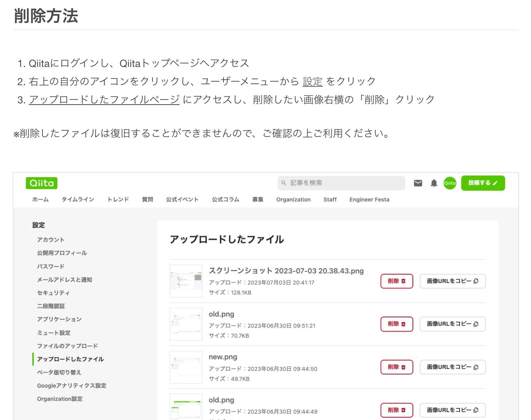Select 公開用プロフィール in settings sidebar

(62, 253)
